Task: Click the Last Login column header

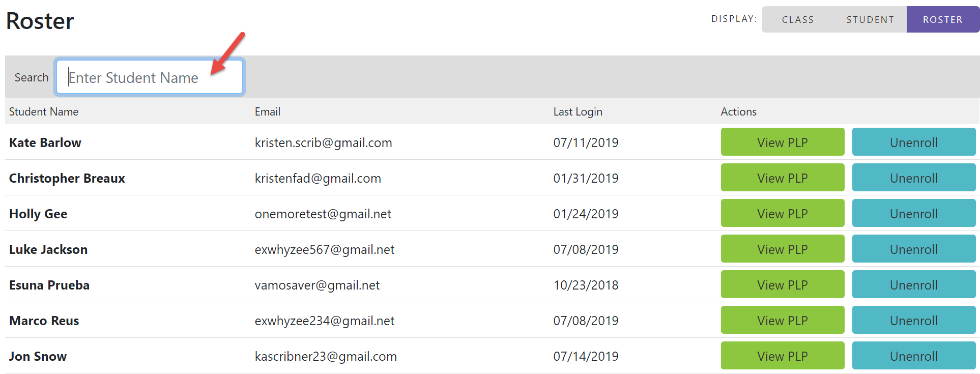Action: click(x=578, y=111)
